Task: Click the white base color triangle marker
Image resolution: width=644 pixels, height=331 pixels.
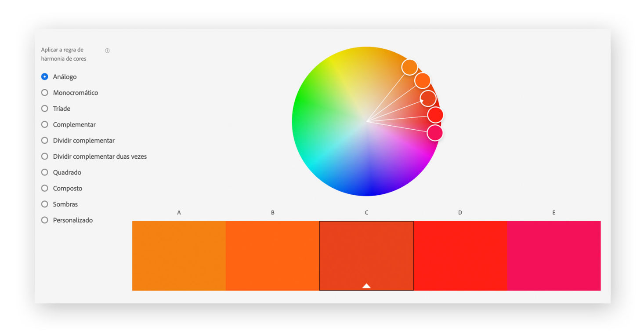Action: pyautogui.click(x=366, y=286)
